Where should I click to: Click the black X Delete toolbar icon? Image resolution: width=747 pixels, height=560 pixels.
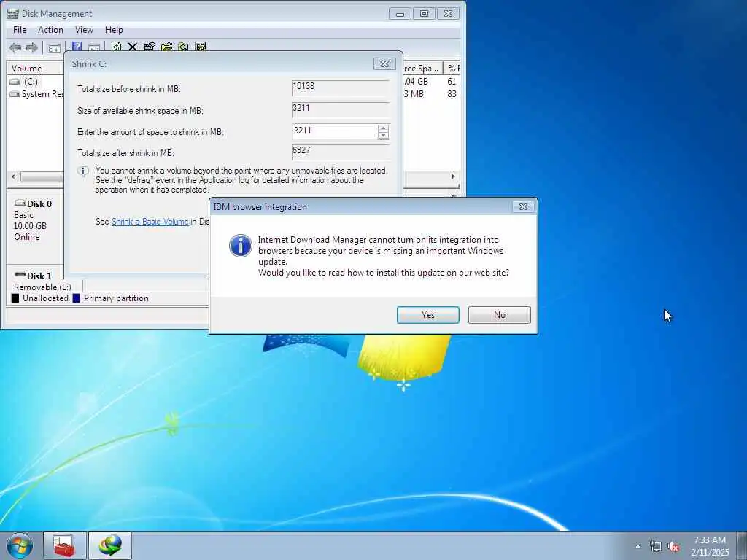(133, 47)
